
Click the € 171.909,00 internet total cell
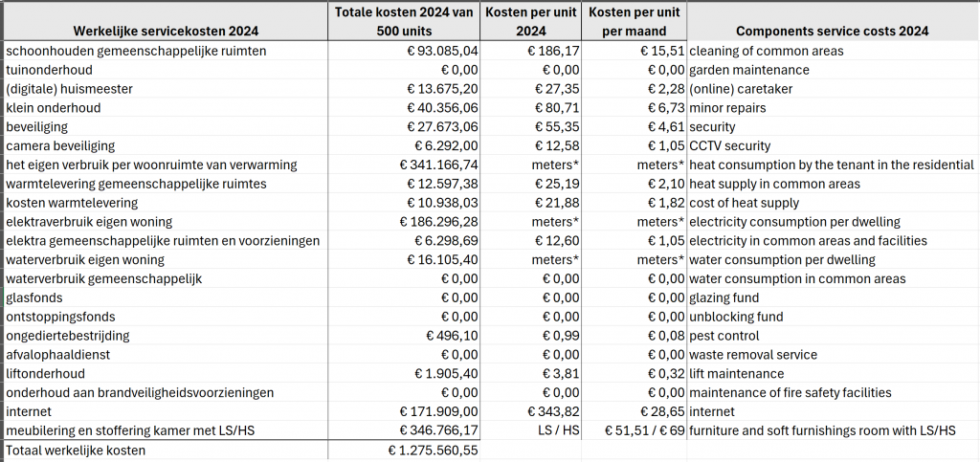click(x=404, y=412)
